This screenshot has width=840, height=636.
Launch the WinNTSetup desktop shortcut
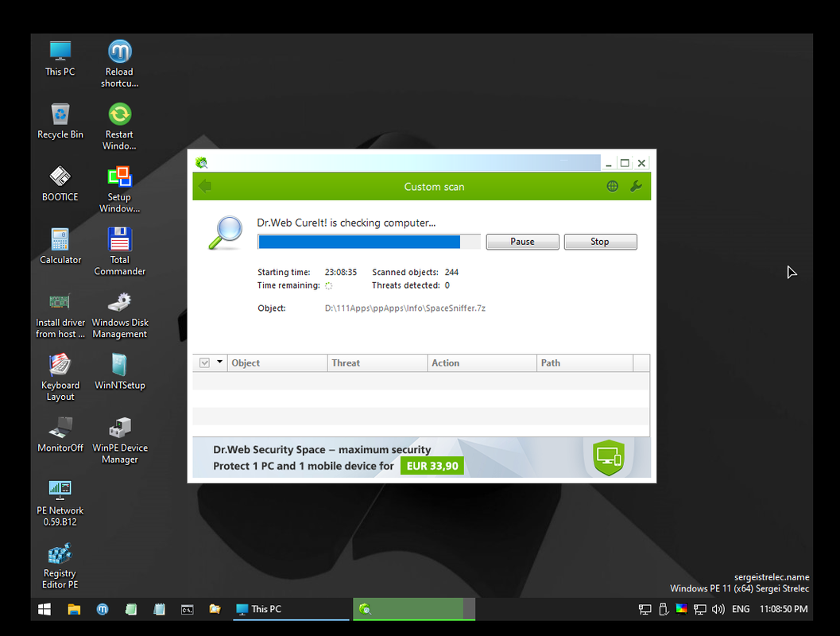(119, 372)
